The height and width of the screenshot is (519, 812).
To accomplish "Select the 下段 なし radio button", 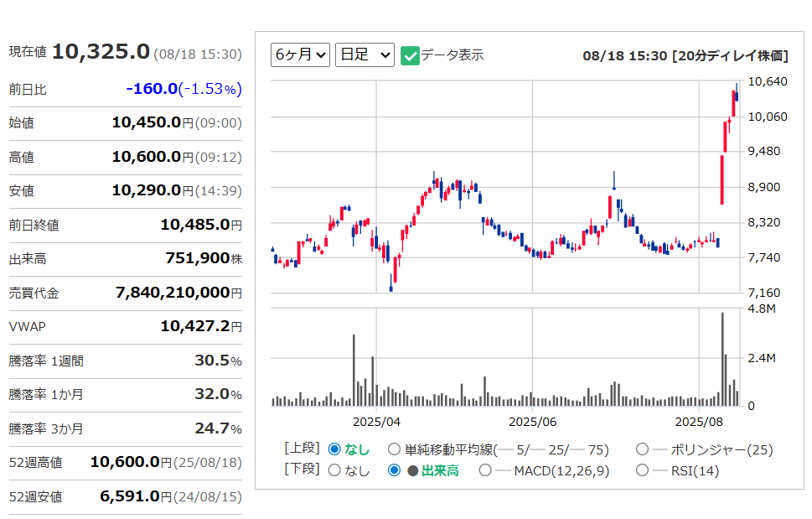I will click(x=334, y=470).
